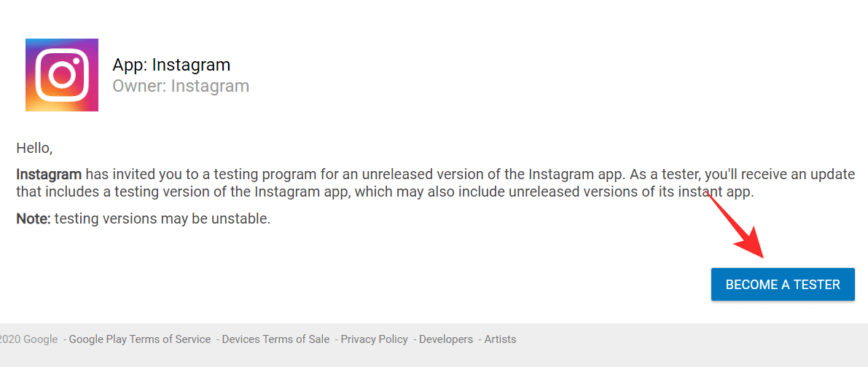This screenshot has height=367, width=868.
Task: Click the App: Instagram title text
Action: tap(171, 65)
